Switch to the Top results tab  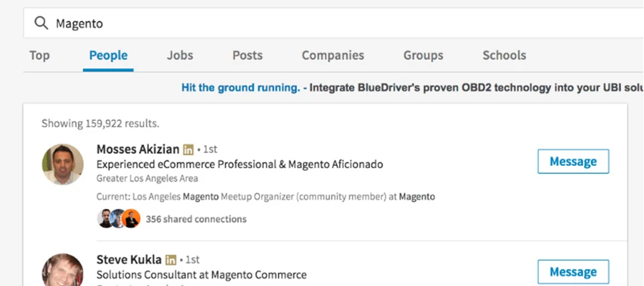[39, 55]
